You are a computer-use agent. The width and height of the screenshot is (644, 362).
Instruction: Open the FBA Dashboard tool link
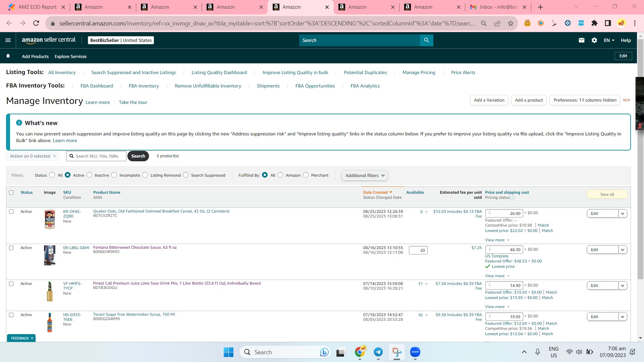pyautogui.click(x=97, y=86)
